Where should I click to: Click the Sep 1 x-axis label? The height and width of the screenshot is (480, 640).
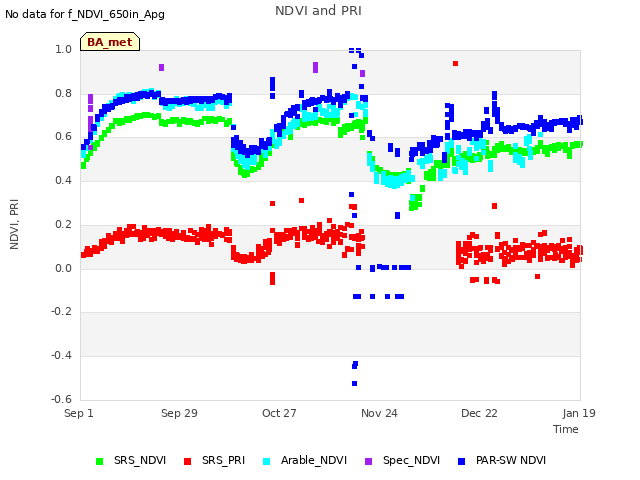point(79,413)
